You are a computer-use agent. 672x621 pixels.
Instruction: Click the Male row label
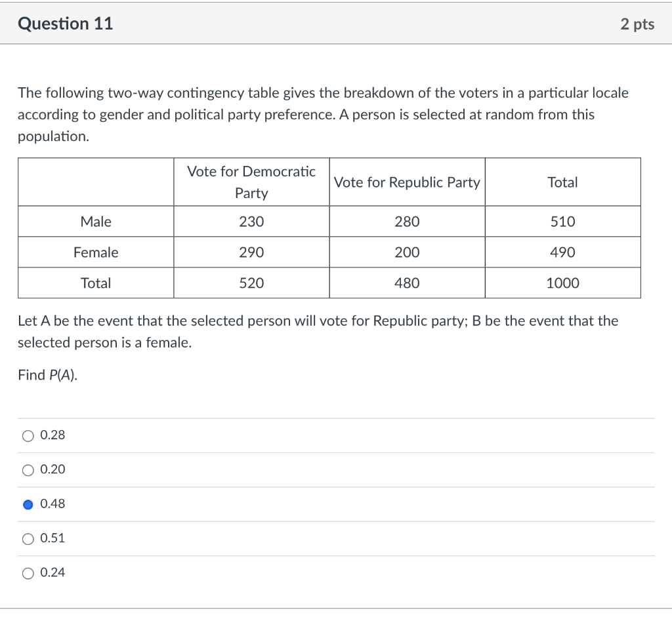(x=96, y=221)
